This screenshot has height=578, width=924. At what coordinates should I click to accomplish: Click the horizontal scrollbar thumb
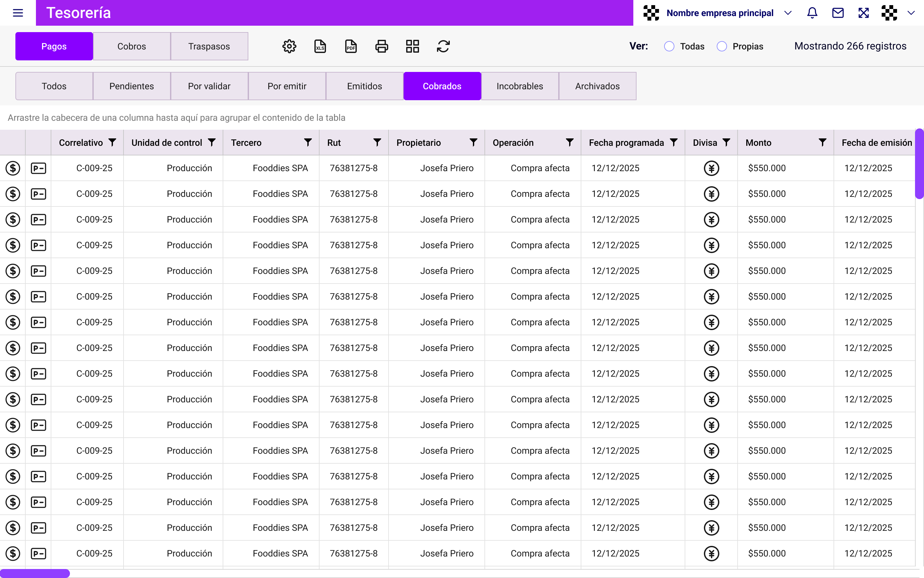tap(35, 574)
